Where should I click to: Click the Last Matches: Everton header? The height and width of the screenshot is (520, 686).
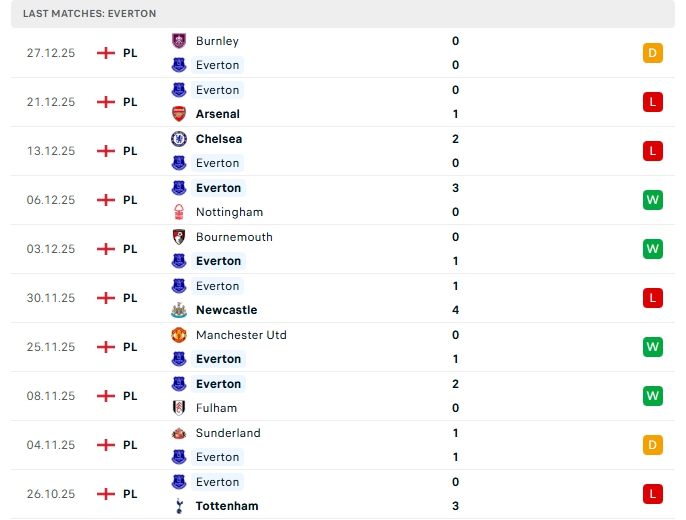[90, 13]
